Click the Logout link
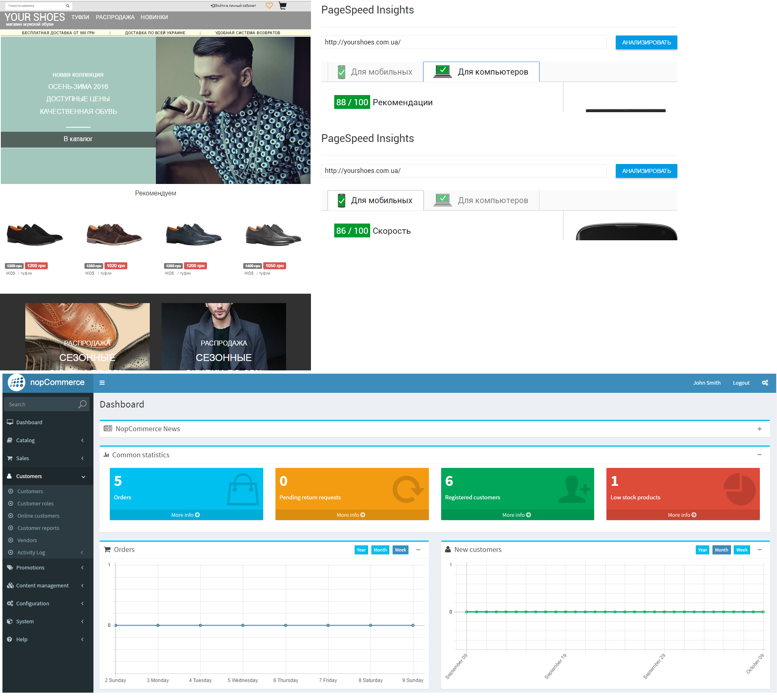This screenshot has height=700, width=777. click(741, 383)
